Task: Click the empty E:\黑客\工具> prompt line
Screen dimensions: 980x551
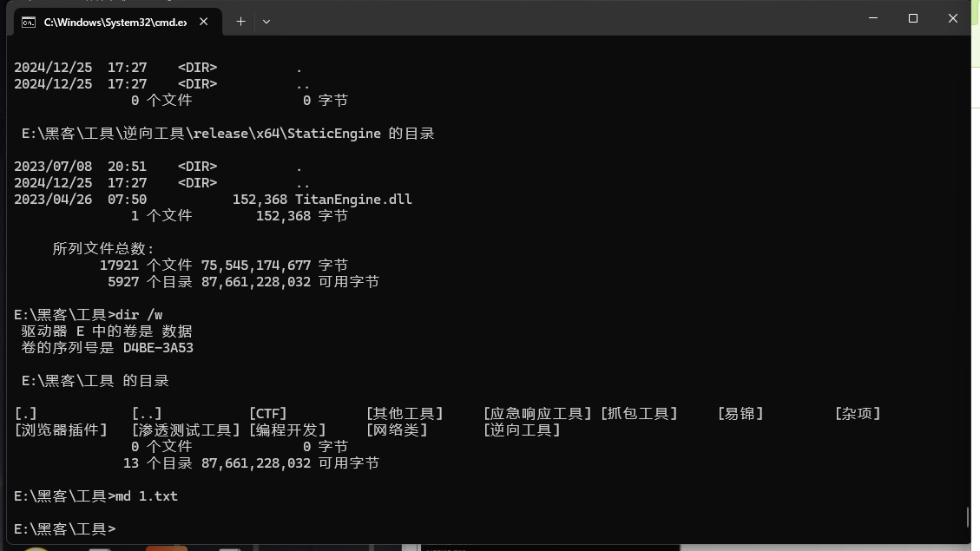Action: click(64, 528)
